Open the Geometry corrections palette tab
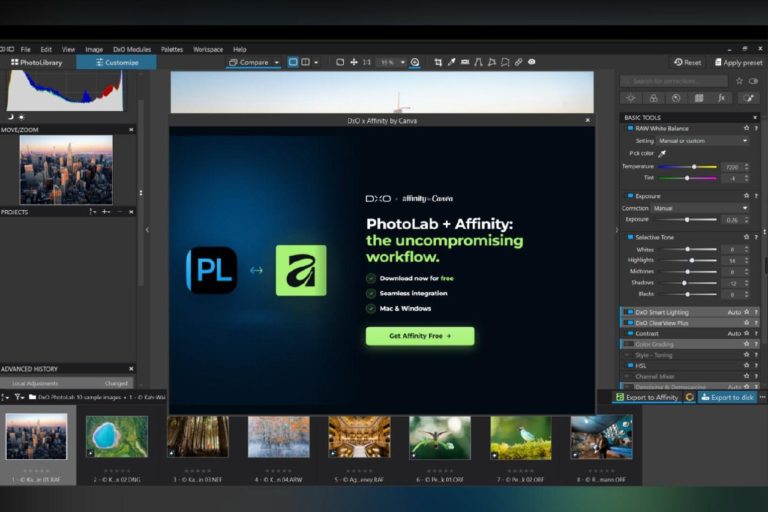 click(699, 98)
